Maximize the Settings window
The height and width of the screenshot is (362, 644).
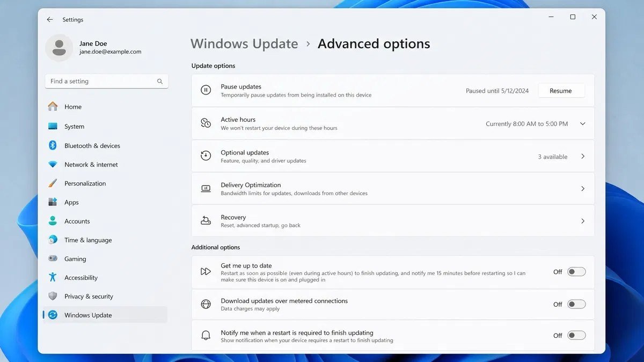click(x=573, y=17)
